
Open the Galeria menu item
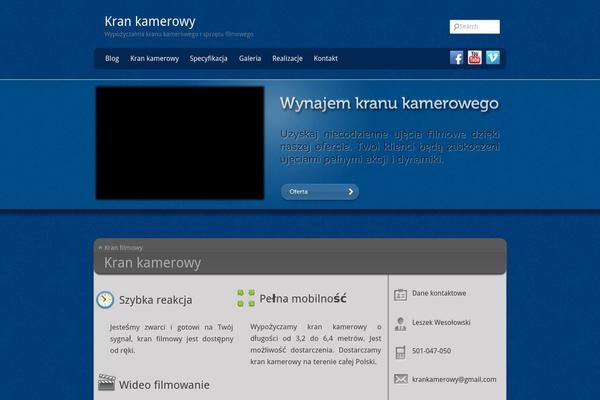(250, 59)
